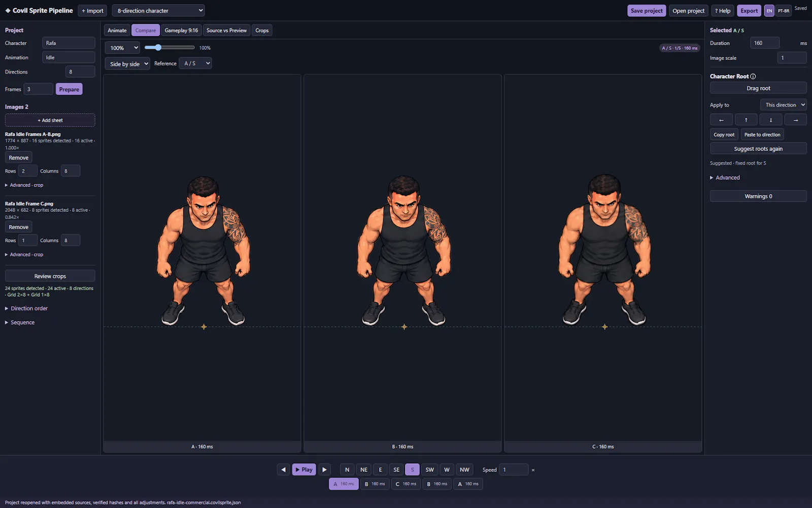Viewport: 812px width, 508px height.
Task: Click the Covil Sprite Pipeline logo
Action: click(x=39, y=10)
